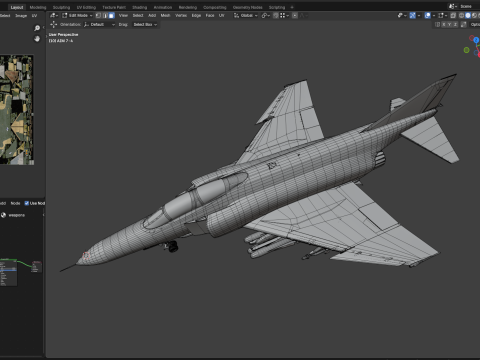Click the blue Z axis gizmo ball
This screenshot has height=360, width=480.
click(x=476, y=40)
